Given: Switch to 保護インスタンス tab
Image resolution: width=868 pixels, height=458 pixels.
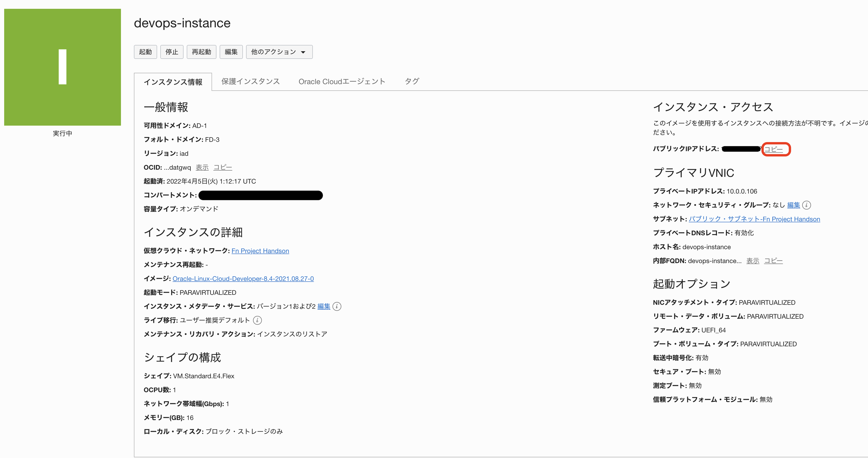Looking at the screenshot, I should [250, 82].
